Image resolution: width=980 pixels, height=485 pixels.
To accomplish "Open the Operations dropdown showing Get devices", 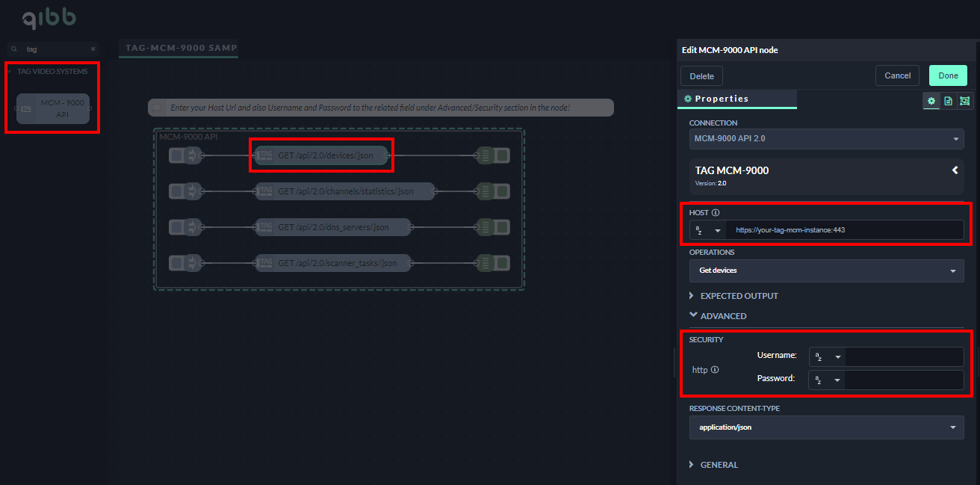I will click(x=826, y=271).
